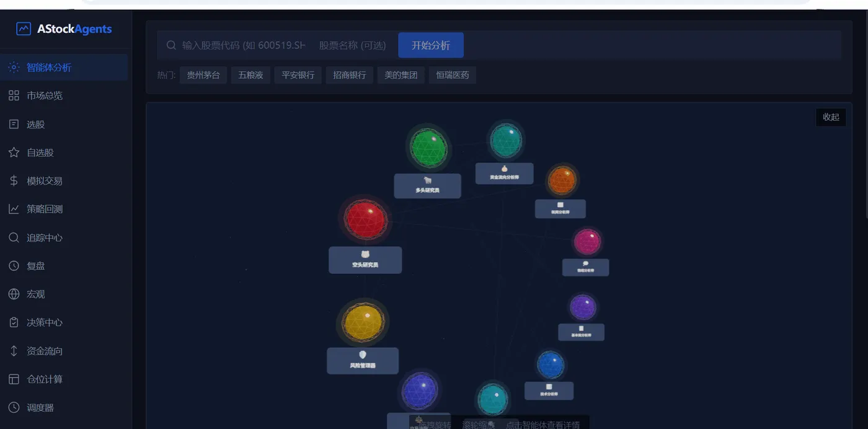Screen dimensions: 868x429
Task: Click the 资金流向 arrows icon
Action: click(x=14, y=351)
